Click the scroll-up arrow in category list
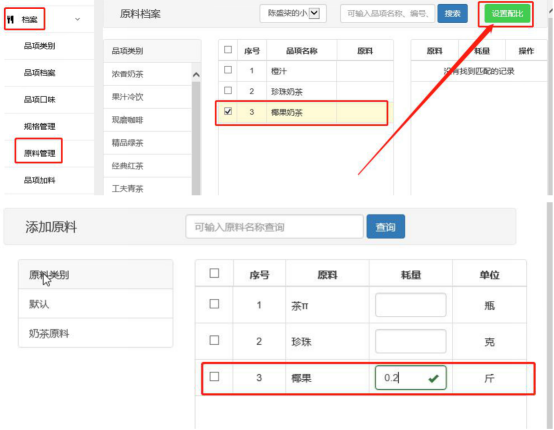 (196, 75)
